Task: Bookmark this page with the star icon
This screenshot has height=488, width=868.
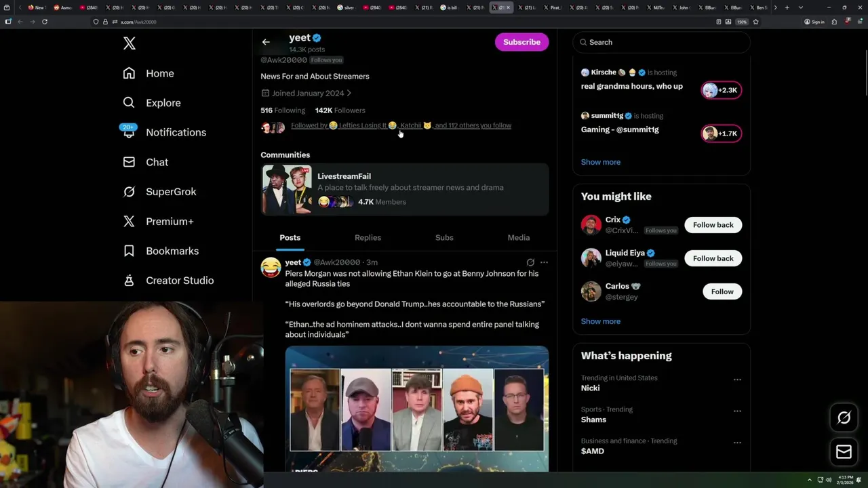Action: [755, 22]
